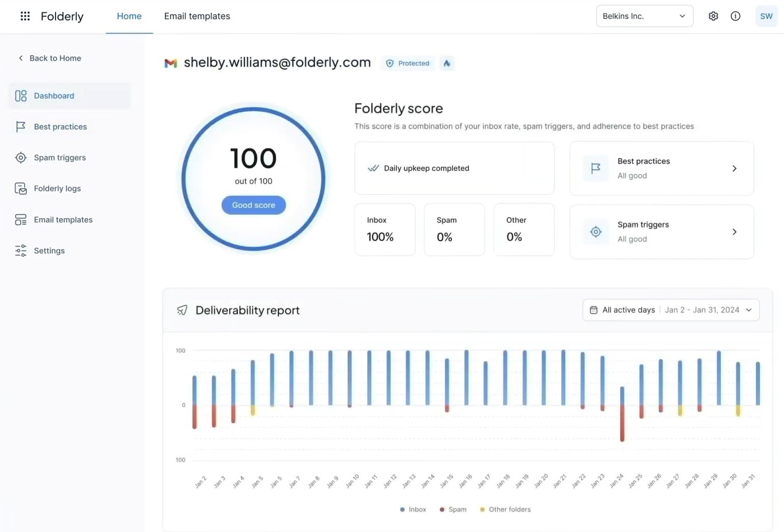784x532 pixels.
Task: Open the SW user avatar
Action: pyautogui.click(x=766, y=16)
